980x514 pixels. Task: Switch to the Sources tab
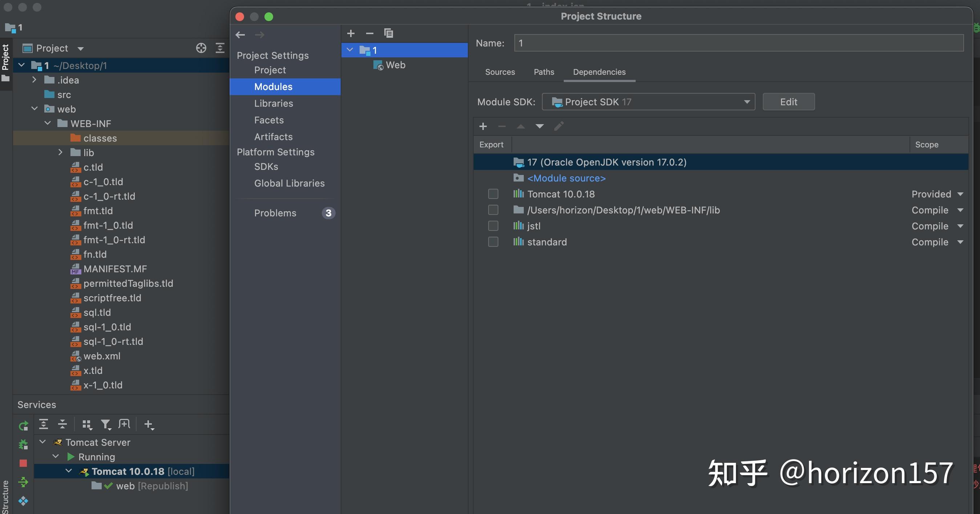pos(500,72)
